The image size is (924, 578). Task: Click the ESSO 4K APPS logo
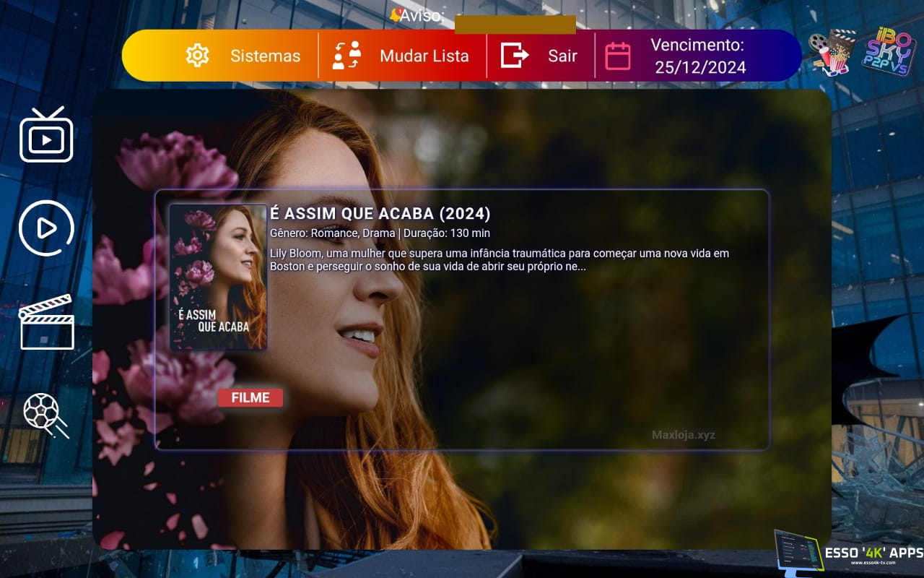pos(849,553)
